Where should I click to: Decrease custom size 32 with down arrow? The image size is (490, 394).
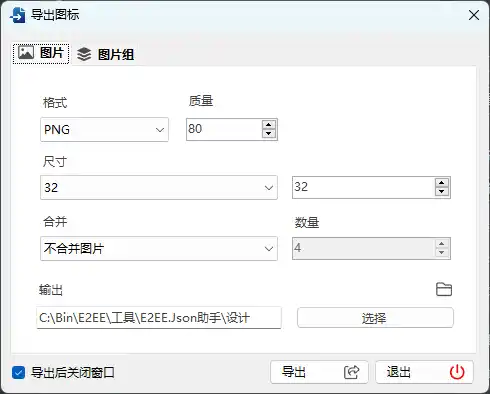(442, 191)
